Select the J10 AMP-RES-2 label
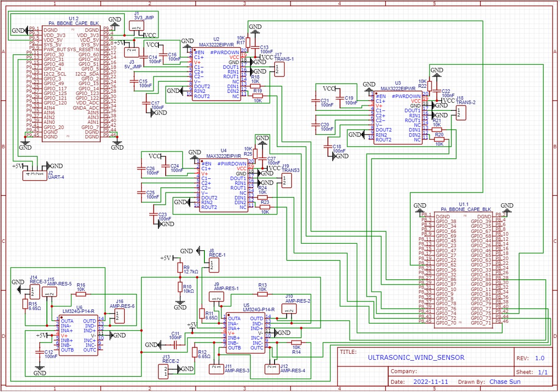 (x=298, y=298)
